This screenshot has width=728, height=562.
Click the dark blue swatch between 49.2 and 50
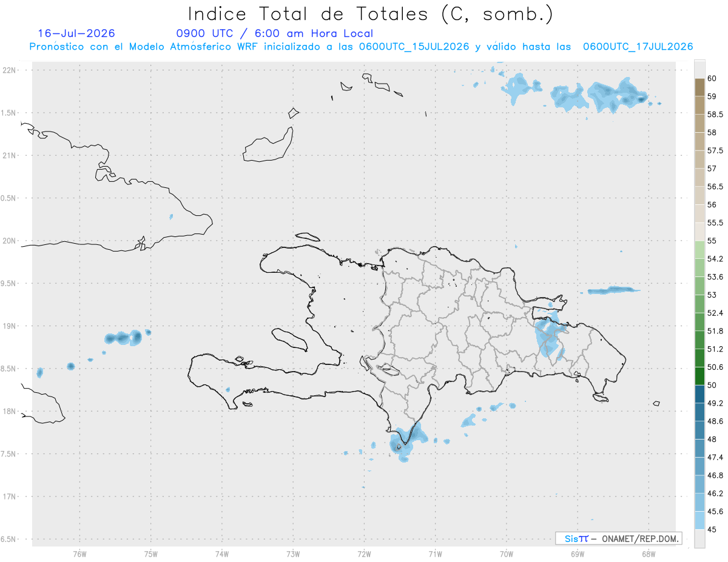(699, 394)
